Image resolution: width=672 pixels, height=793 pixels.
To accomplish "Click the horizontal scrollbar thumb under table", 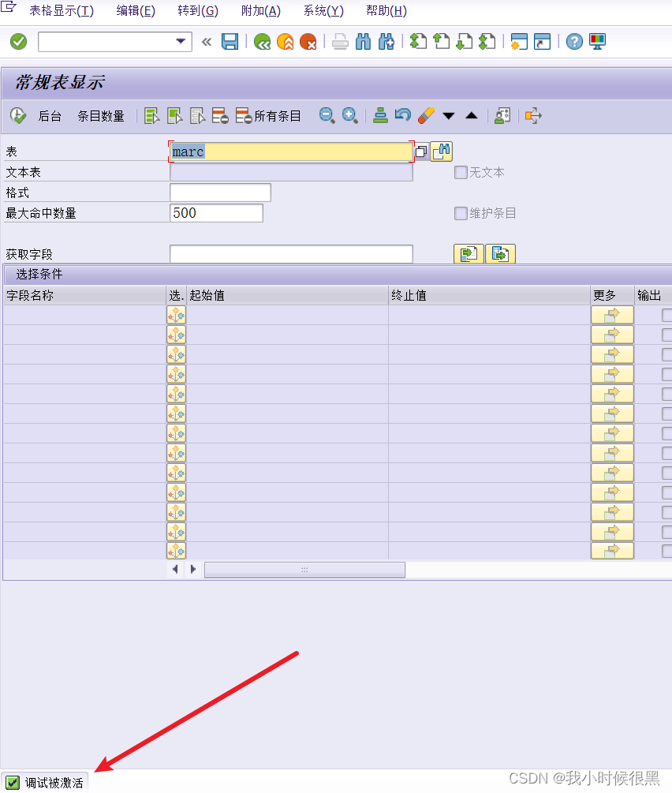I will click(x=304, y=570).
